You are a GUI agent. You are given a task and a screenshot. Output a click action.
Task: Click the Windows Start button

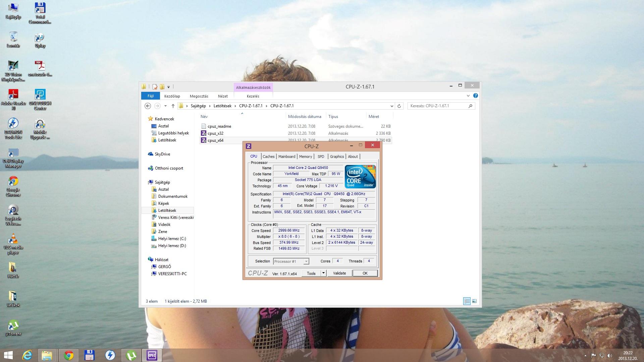pos(8,355)
